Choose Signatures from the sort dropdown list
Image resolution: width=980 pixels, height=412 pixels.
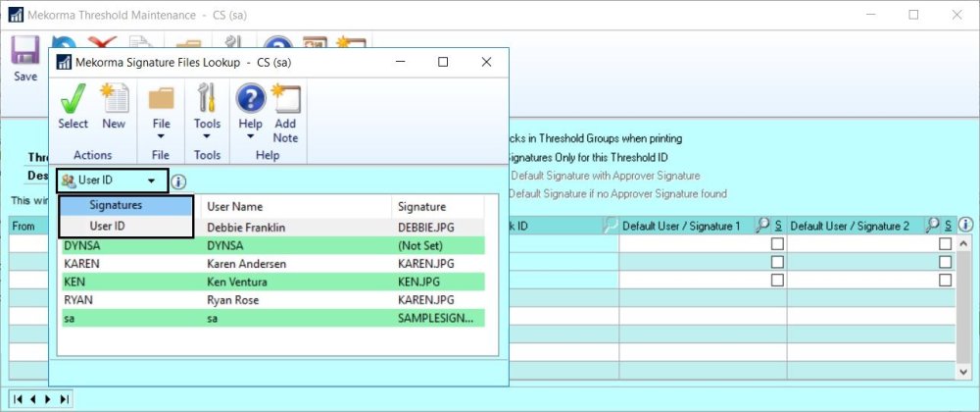click(x=125, y=205)
